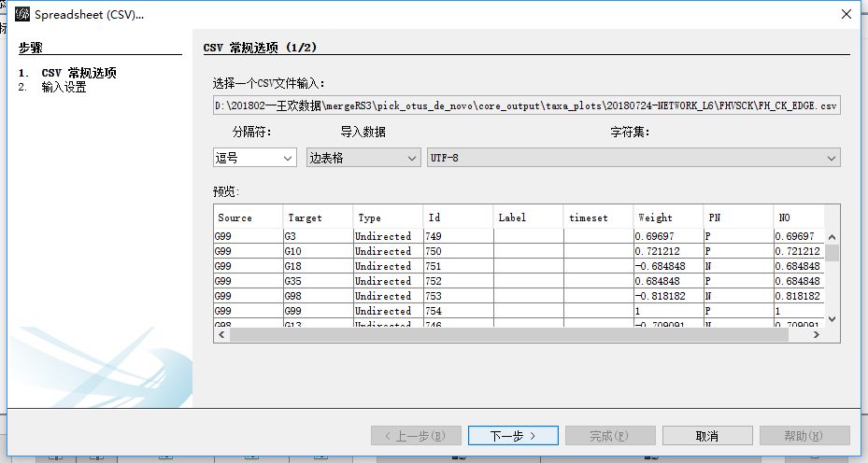Viewport: 868px width, 463px height.
Task: Click the Weight cell 0.721212
Action: point(669,251)
